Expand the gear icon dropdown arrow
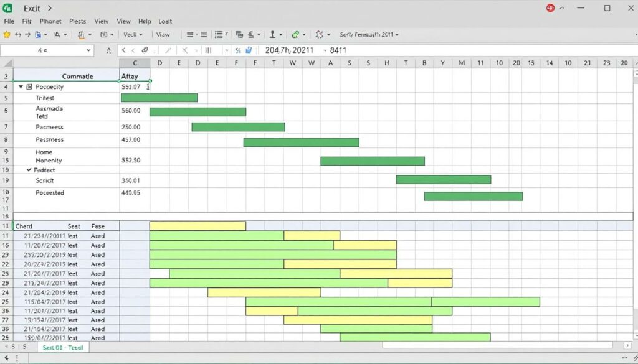Viewport: 638px width, 364px height. (328, 35)
